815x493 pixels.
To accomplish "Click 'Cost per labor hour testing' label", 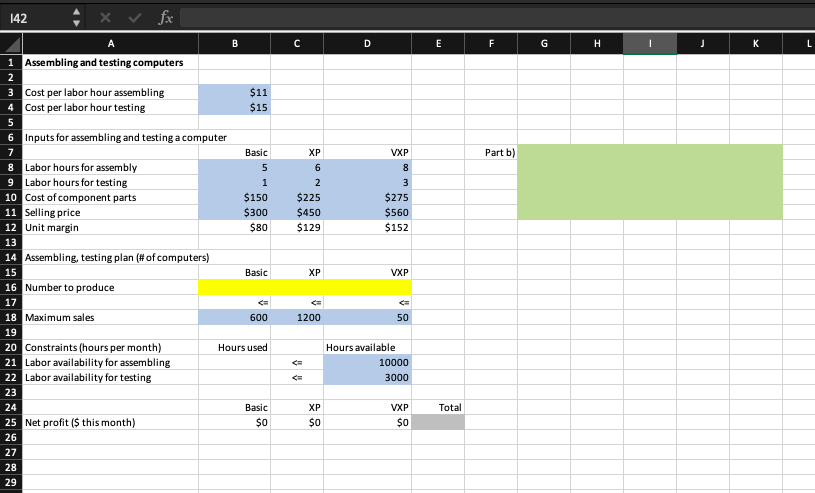I will [x=85, y=108].
